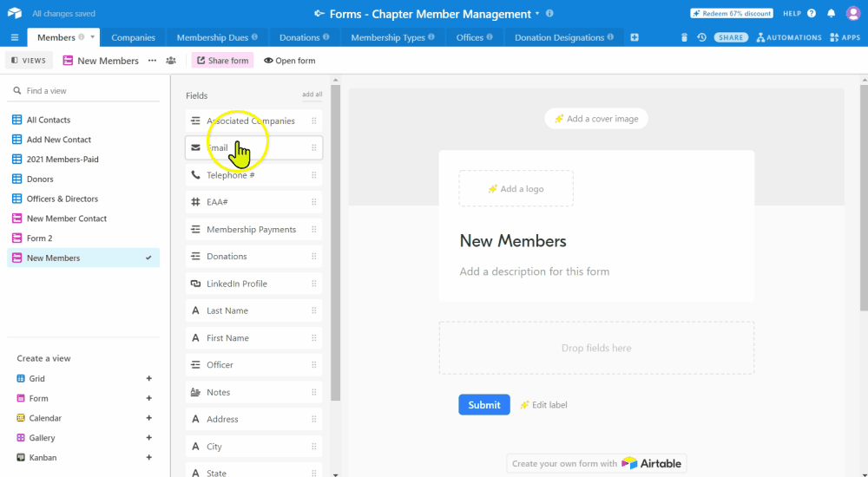The height and width of the screenshot is (477, 868).
Task: Open the trash icon in top bar
Action: 684,37
